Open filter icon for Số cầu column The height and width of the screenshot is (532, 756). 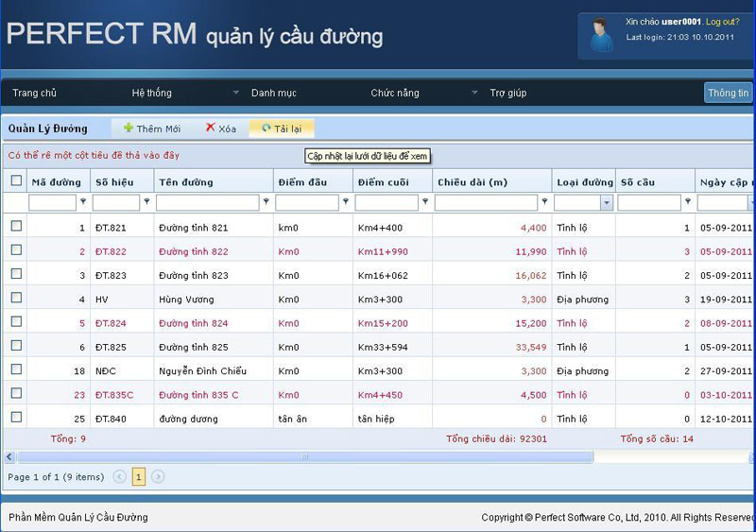688,201
